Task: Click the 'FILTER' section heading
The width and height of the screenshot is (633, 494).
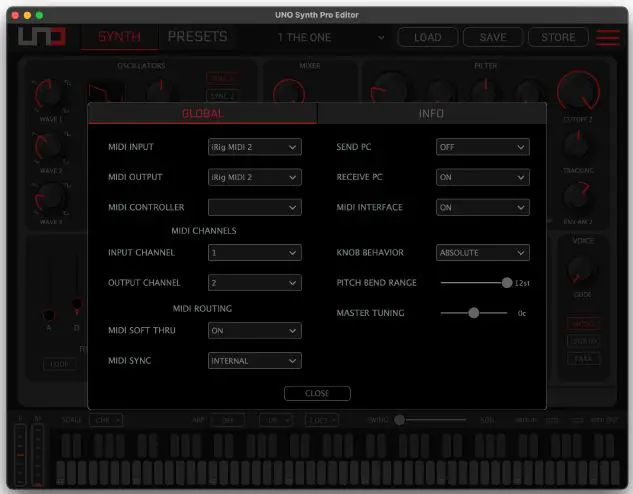Action: (486, 66)
